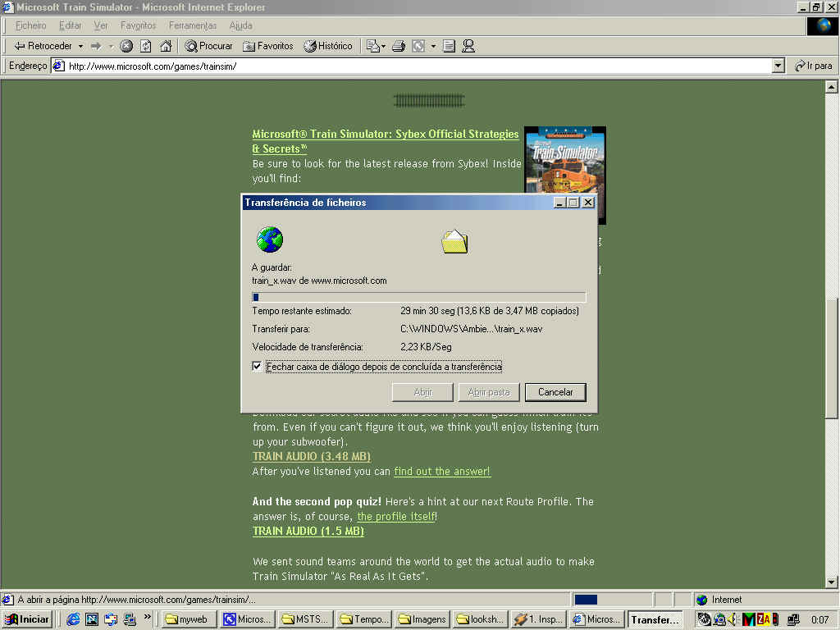
Task: Go back with the Retroceder button
Action: pyautogui.click(x=43, y=46)
